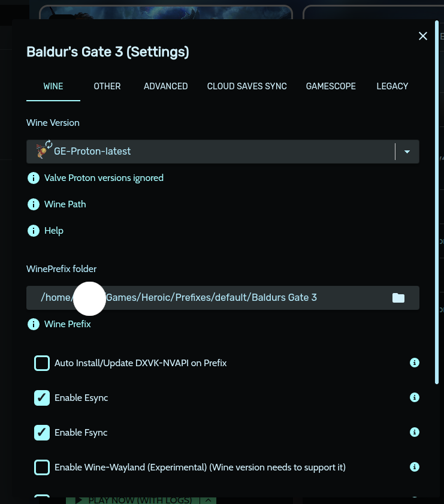The width and height of the screenshot is (444, 504).
Task: Uncheck the Enable Esync checkbox
Action: (x=42, y=398)
